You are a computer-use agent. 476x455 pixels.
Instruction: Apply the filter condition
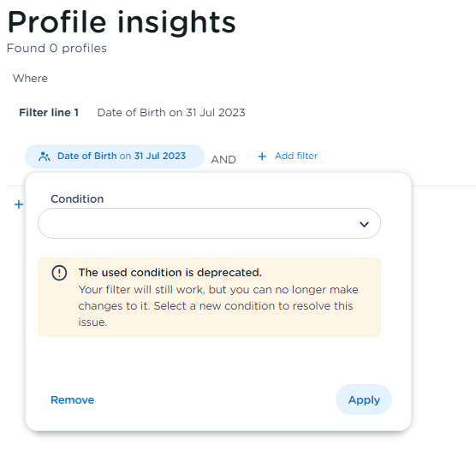tap(364, 399)
